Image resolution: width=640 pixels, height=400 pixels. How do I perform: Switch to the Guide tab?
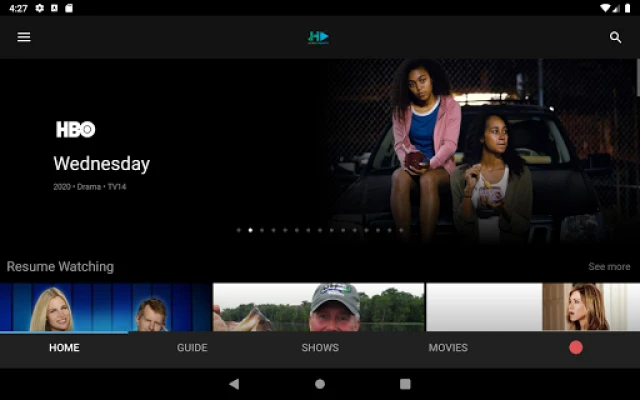point(192,348)
